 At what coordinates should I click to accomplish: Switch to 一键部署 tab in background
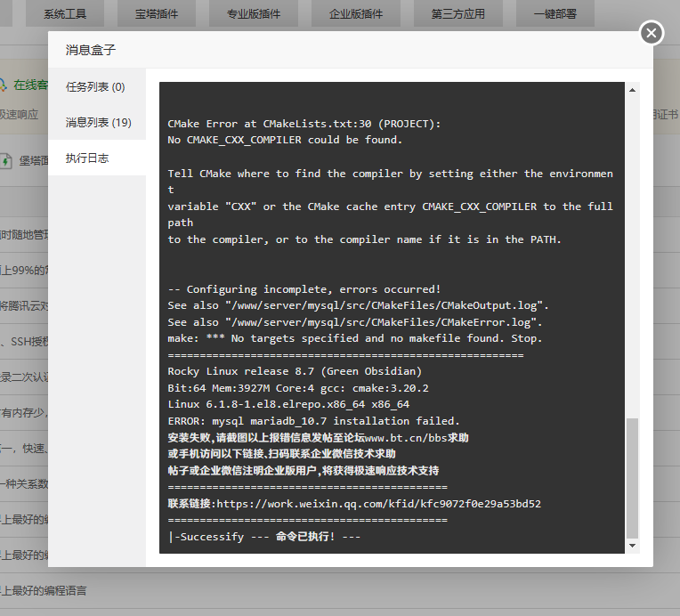(x=555, y=13)
